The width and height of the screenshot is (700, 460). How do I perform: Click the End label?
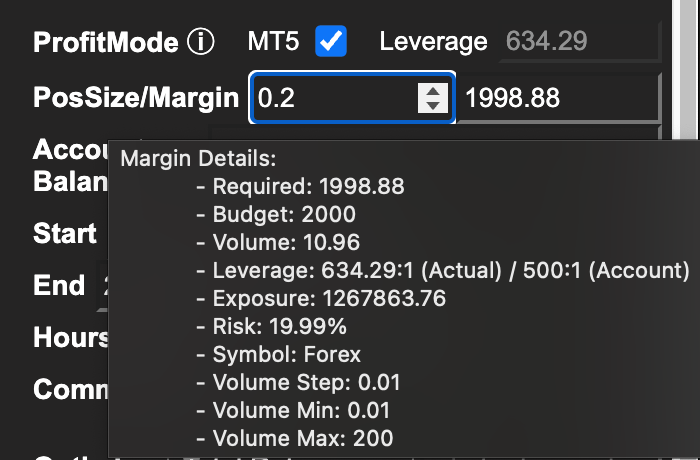coord(59,286)
